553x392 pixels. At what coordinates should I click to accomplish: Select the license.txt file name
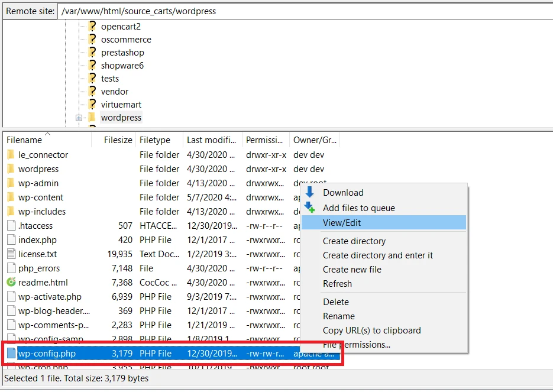click(37, 254)
